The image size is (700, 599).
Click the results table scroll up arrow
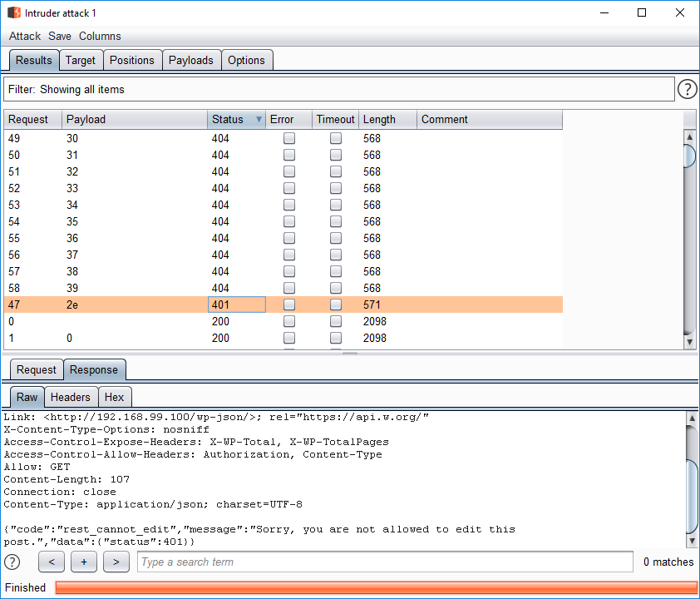click(x=689, y=136)
